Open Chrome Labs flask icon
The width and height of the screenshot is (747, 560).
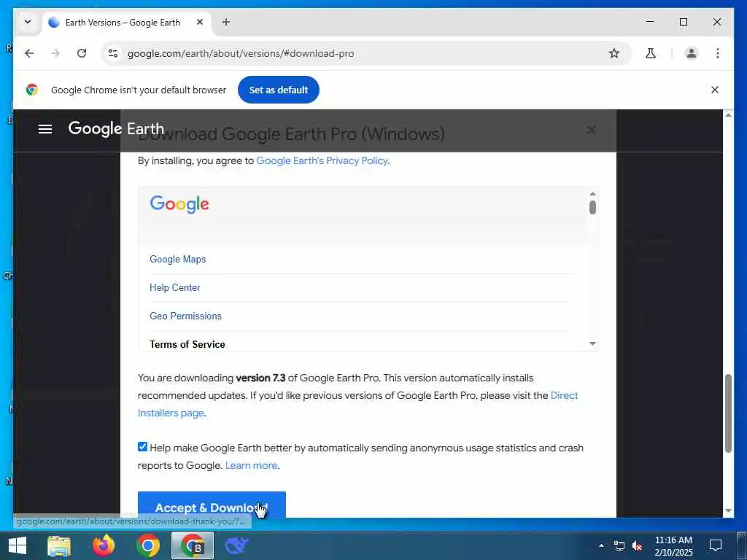(650, 53)
